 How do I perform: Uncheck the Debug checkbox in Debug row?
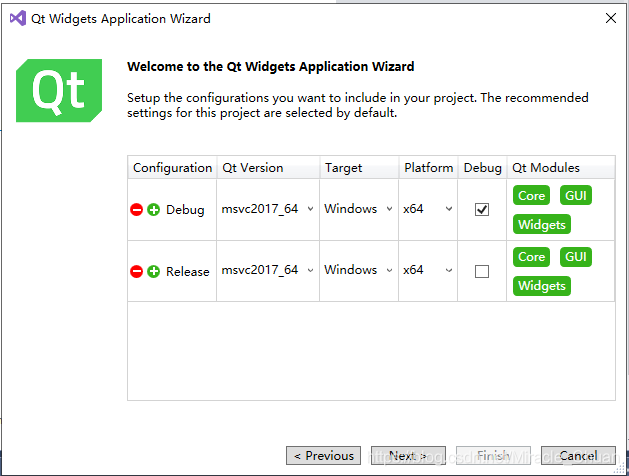coord(482,209)
